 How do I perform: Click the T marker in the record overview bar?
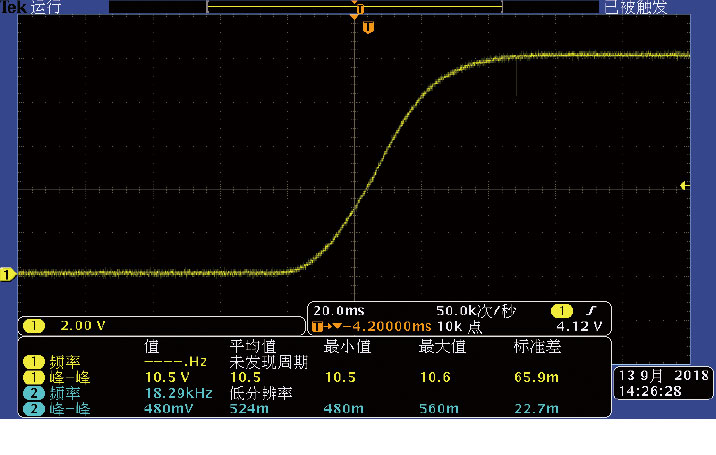[x=360, y=9]
